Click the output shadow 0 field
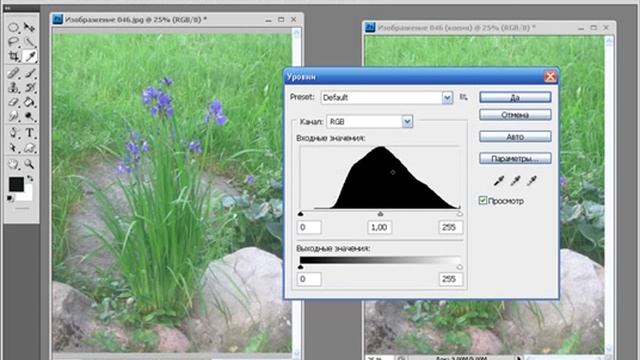Image resolution: width=640 pixels, height=360 pixels. click(x=309, y=279)
